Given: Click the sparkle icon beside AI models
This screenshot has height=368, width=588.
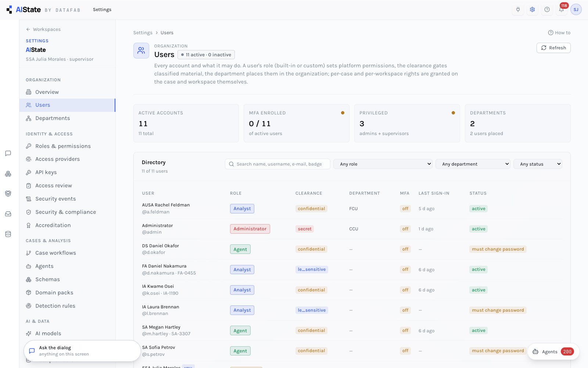Looking at the screenshot, I should tap(29, 334).
